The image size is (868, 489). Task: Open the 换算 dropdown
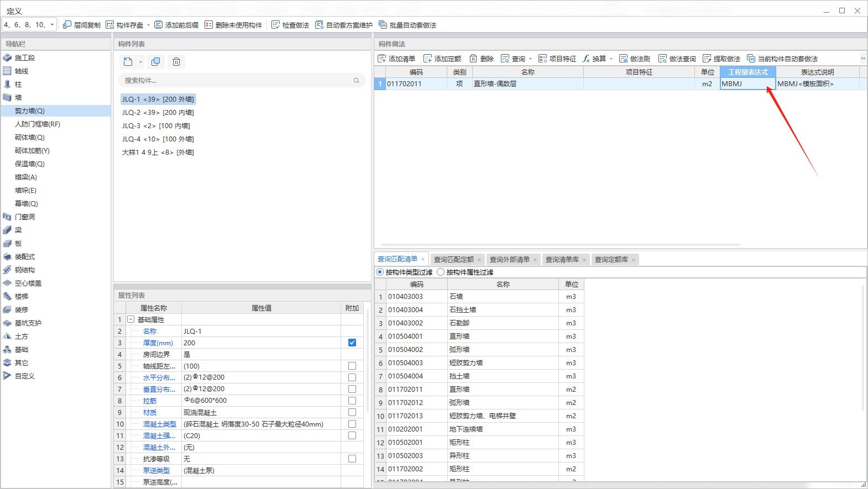pyautogui.click(x=611, y=59)
